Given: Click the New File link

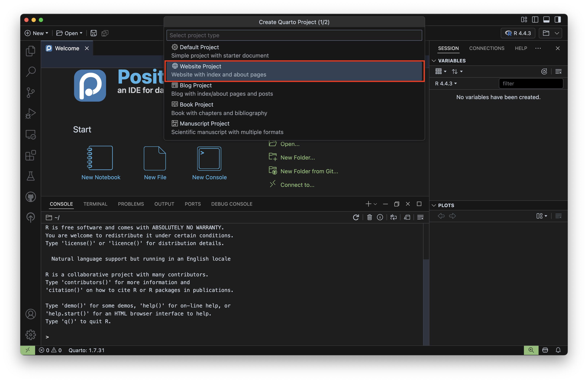Looking at the screenshot, I should point(155,177).
